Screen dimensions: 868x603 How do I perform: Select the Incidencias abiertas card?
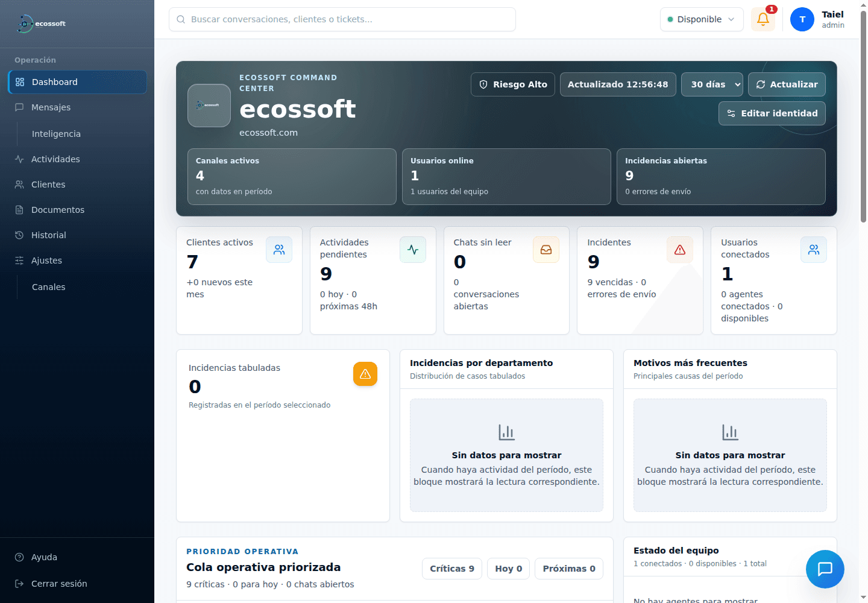(x=721, y=177)
